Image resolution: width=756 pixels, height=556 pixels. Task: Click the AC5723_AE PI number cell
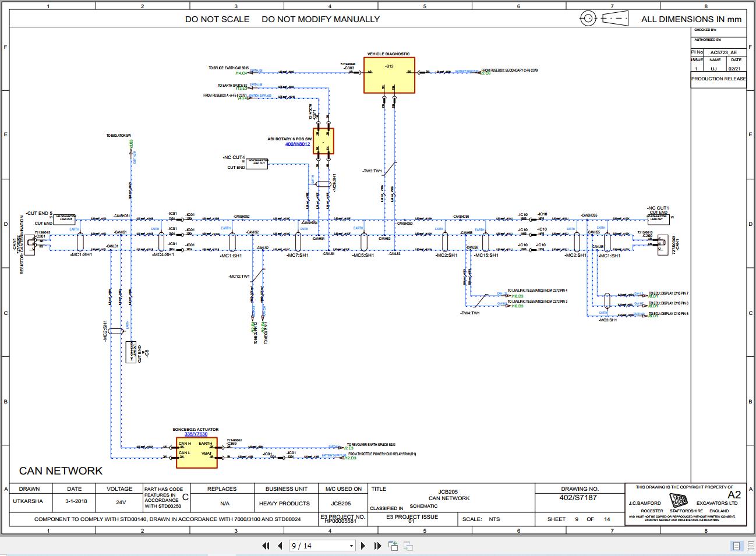coord(723,52)
